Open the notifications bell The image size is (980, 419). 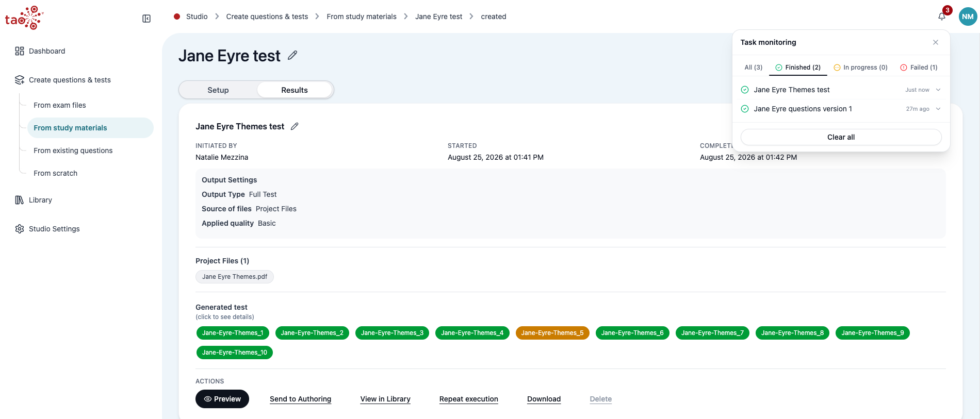pyautogui.click(x=942, y=16)
